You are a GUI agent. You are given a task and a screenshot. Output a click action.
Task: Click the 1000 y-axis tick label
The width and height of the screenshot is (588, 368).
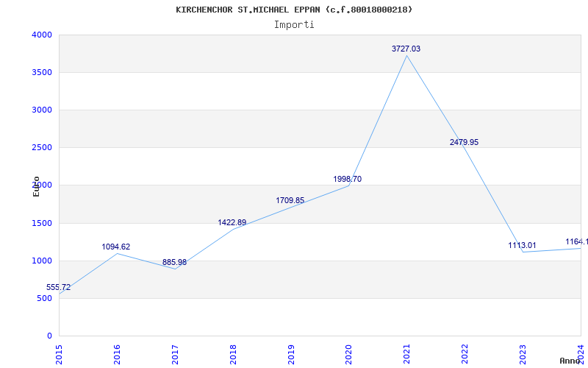coord(42,261)
